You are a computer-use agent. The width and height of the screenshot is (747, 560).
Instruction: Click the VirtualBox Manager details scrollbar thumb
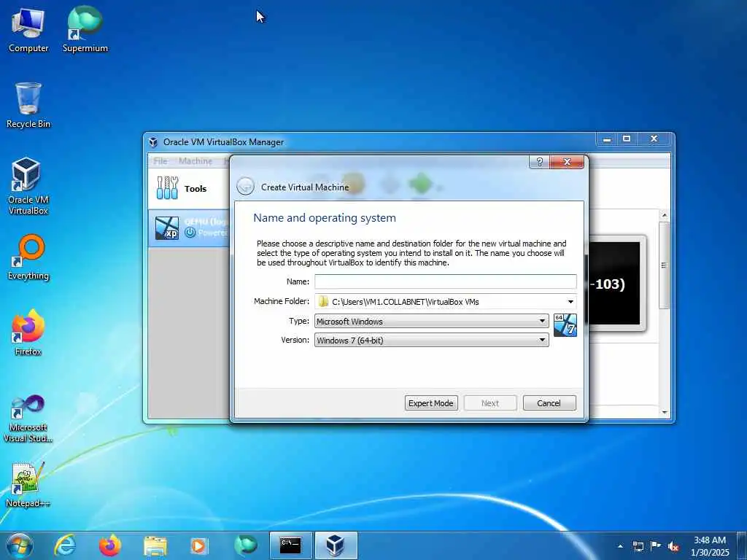click(x=664, y=265)
